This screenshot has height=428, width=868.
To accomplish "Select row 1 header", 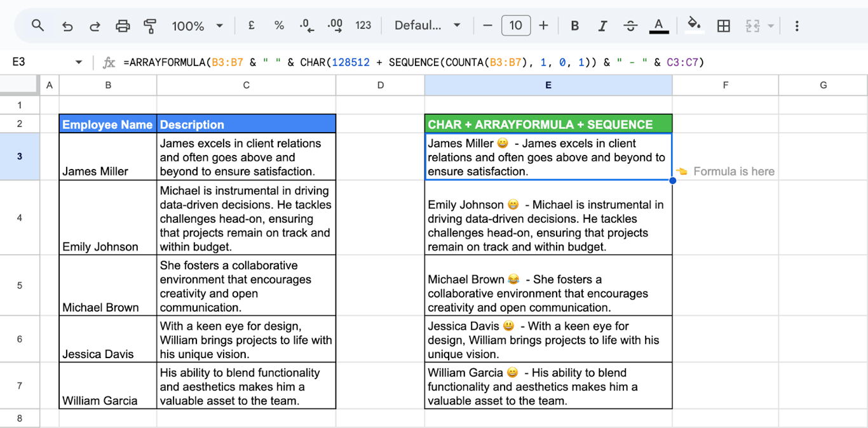I will [20, 105].
